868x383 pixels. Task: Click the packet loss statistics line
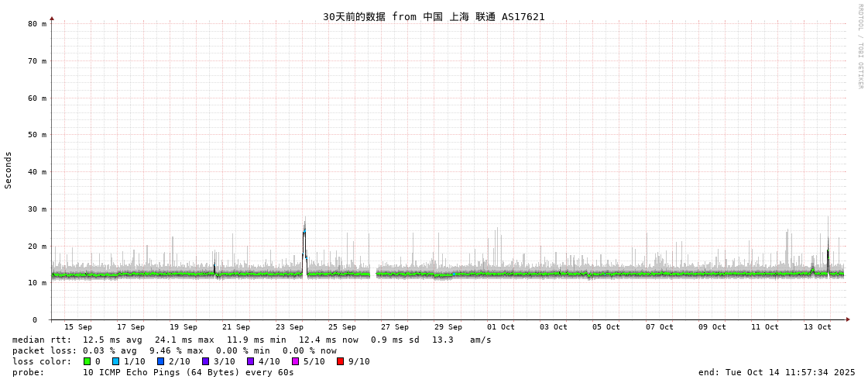174,350
